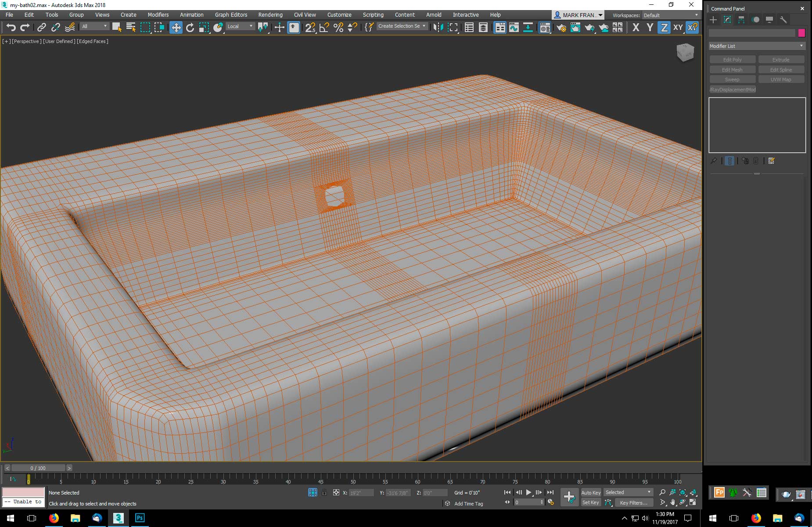The image size is (812, 527).
Task: Open the selection filter All dropdown
Action: pyautogui.click(x=94, y=26)
